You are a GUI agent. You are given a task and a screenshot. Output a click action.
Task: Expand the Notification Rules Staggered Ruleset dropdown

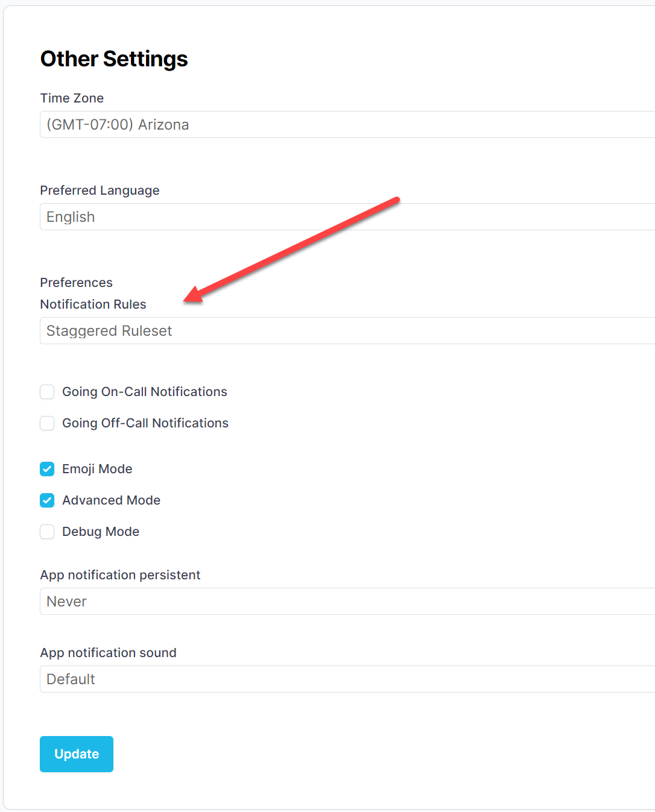[347, 331]
